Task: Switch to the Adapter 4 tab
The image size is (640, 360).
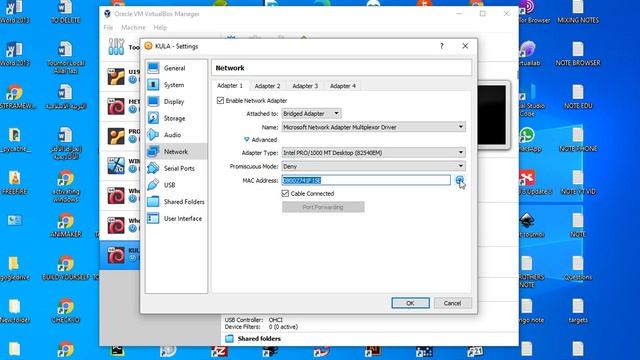Action: point(343,86)
